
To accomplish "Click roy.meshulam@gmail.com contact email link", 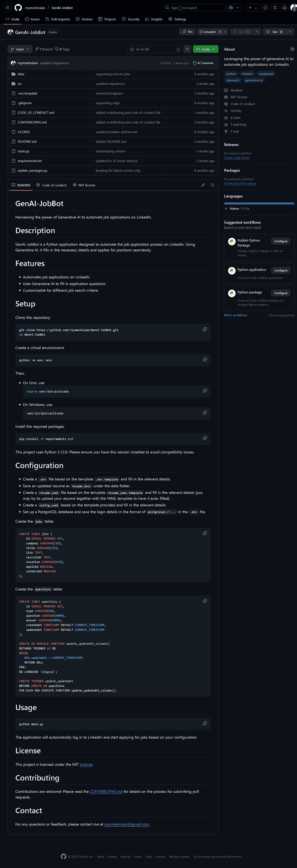I will click(x=127, y=824).
